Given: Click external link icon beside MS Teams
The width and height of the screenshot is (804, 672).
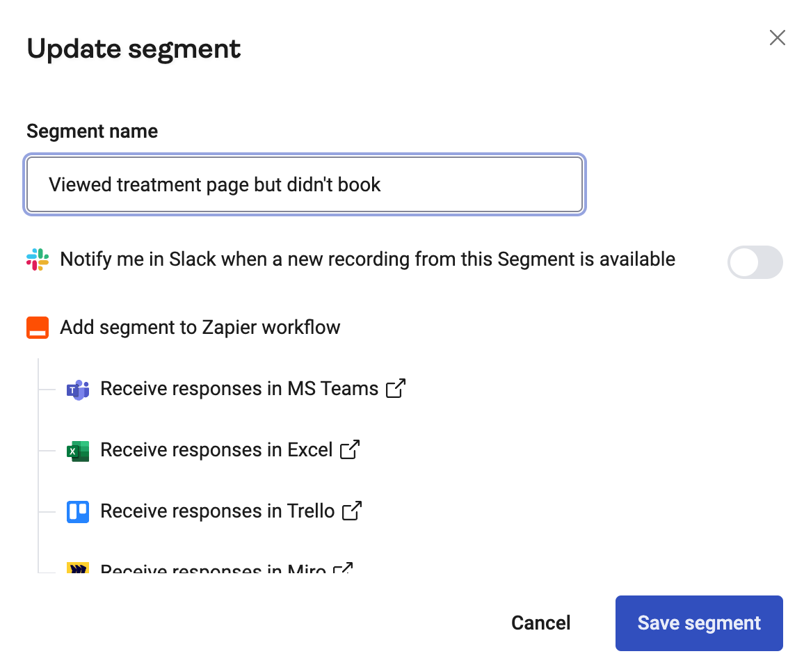Looking at the screenshot, I should tap(395, 388).
